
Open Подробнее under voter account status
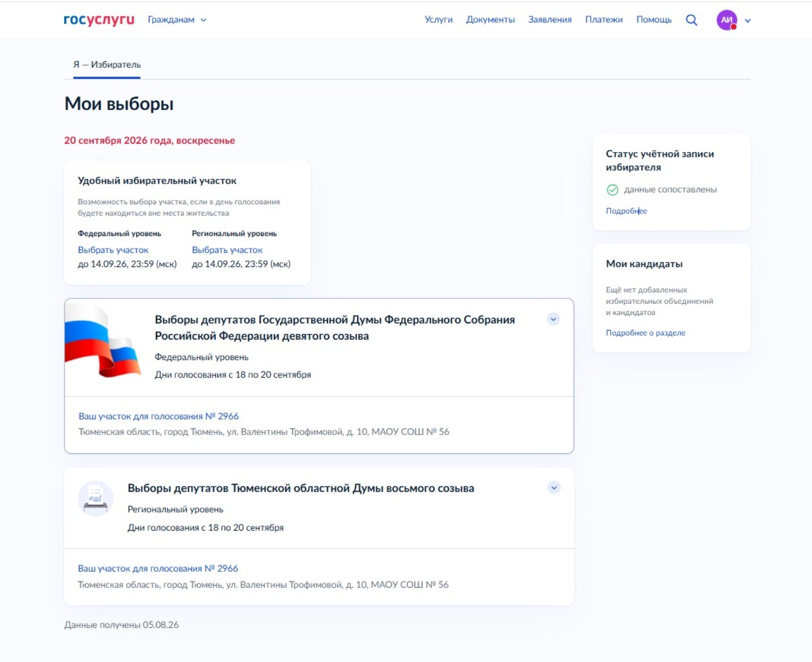(x=626, y=211)
